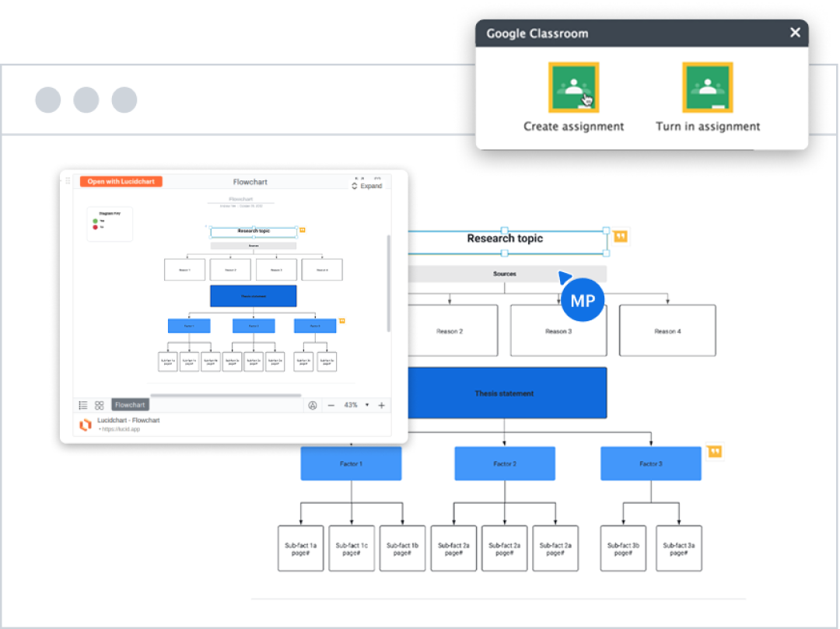The height and width of the screenshot is (629, 840).
Task: Select the Flowchart page tab
Action: (130, 405)
